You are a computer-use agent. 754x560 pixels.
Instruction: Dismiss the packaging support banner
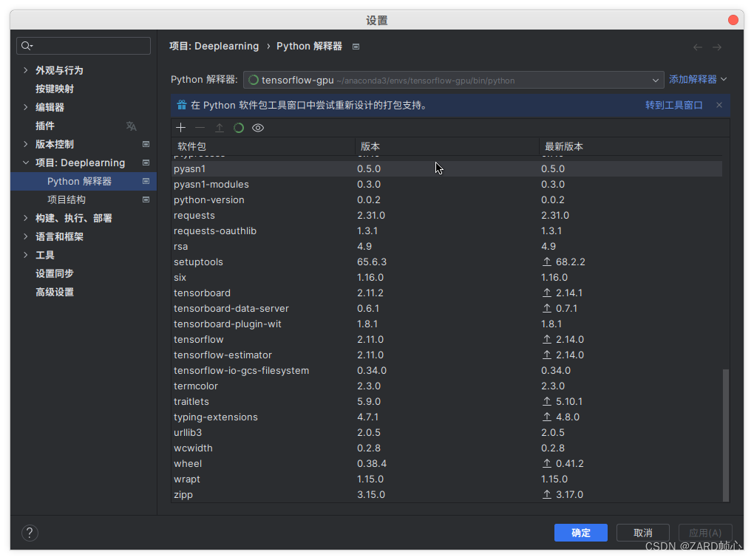pos(719,105)
